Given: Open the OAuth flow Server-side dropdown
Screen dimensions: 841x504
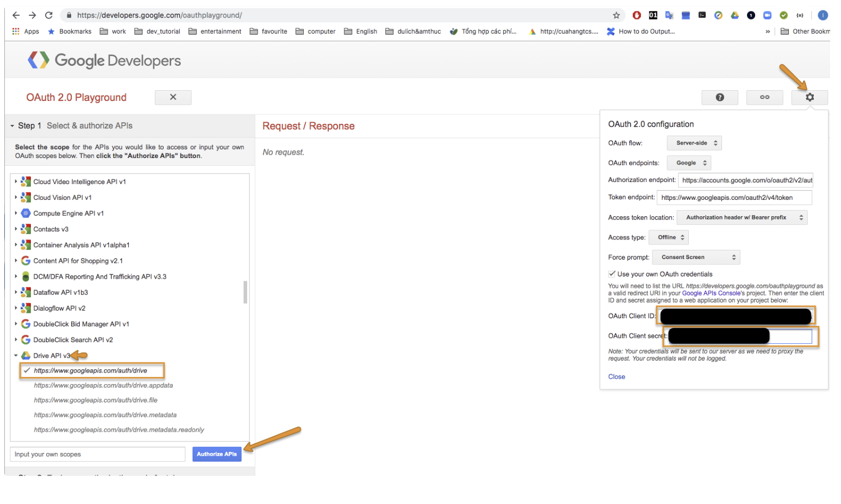Looking at the screenshot, I should coord(694,143).
